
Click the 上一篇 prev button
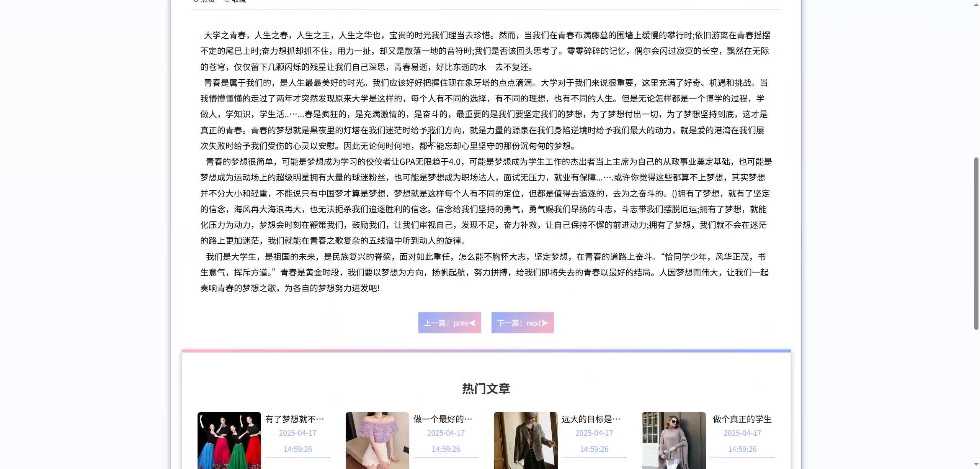tap(449, 323)
